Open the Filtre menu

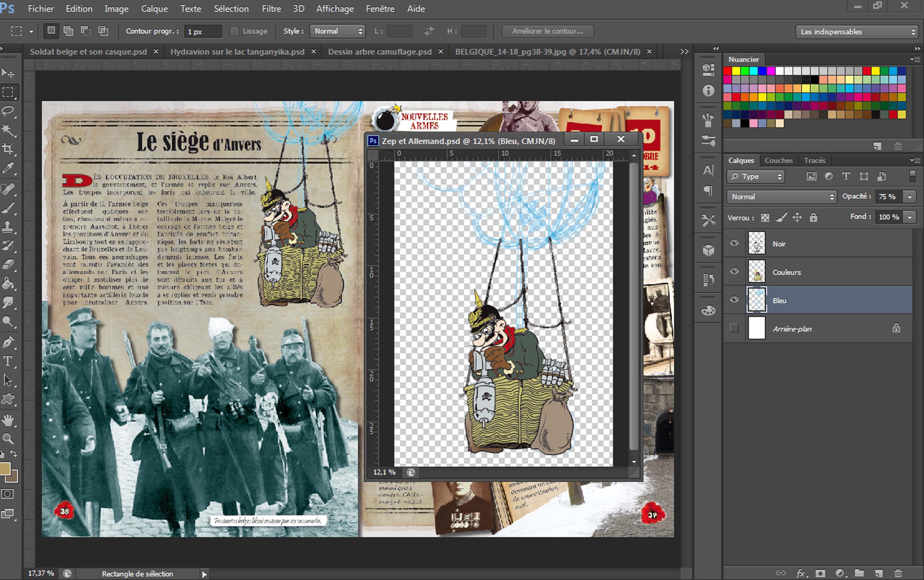[x=271, y=9]
